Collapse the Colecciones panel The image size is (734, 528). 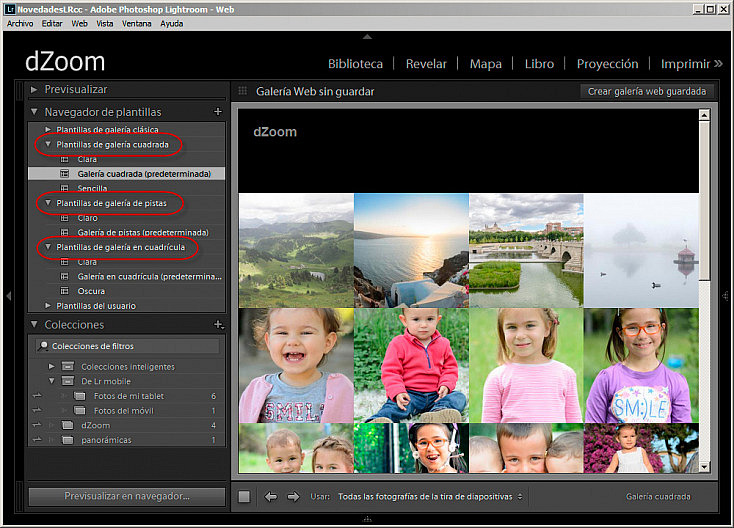pos(34,324)
